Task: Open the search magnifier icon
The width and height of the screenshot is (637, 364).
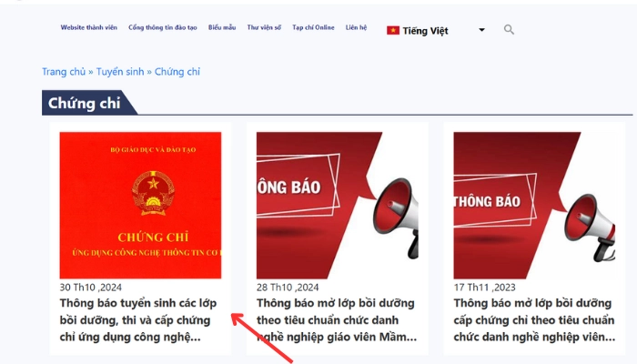Action: tap(509, 30)
